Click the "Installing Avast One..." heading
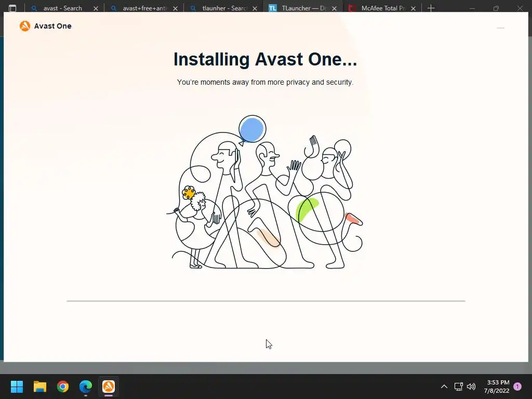The image size is (532, 399). [x=265, y=59]
